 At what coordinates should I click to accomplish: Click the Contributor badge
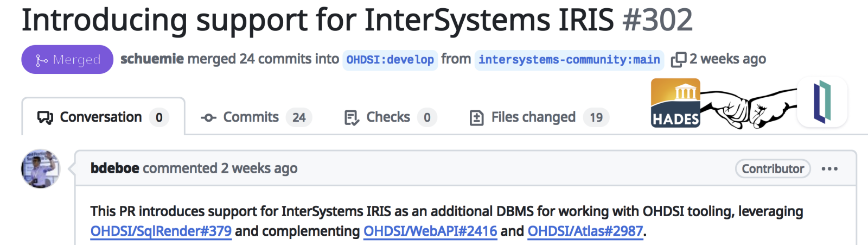[773, 168]
